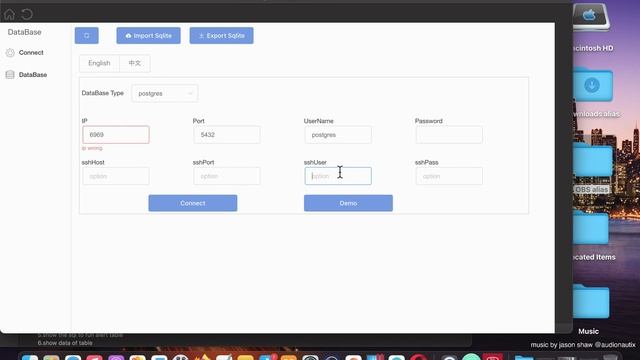Click the IP input field
The image size is (640, 360).
point(116,135)
